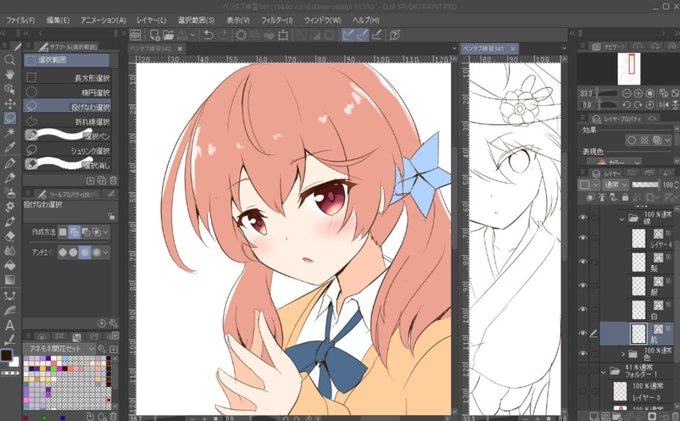680x421 pixels.
Task: Click the Undo arrow in the command bar
Action: click(209, 35)
